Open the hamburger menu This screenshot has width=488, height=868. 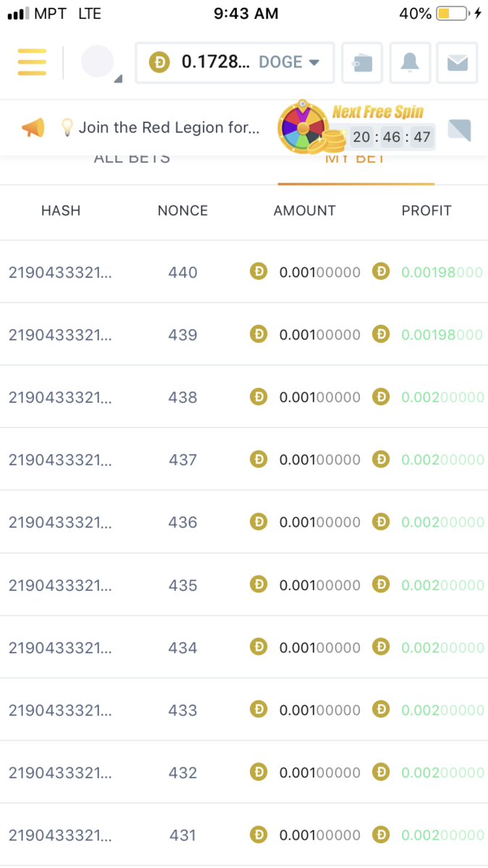[32, 62]
